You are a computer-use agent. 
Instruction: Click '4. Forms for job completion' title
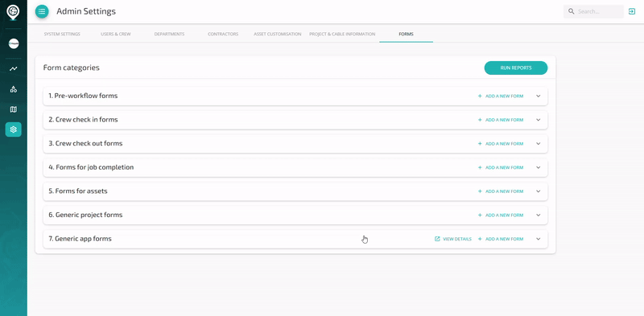point(91,167)
